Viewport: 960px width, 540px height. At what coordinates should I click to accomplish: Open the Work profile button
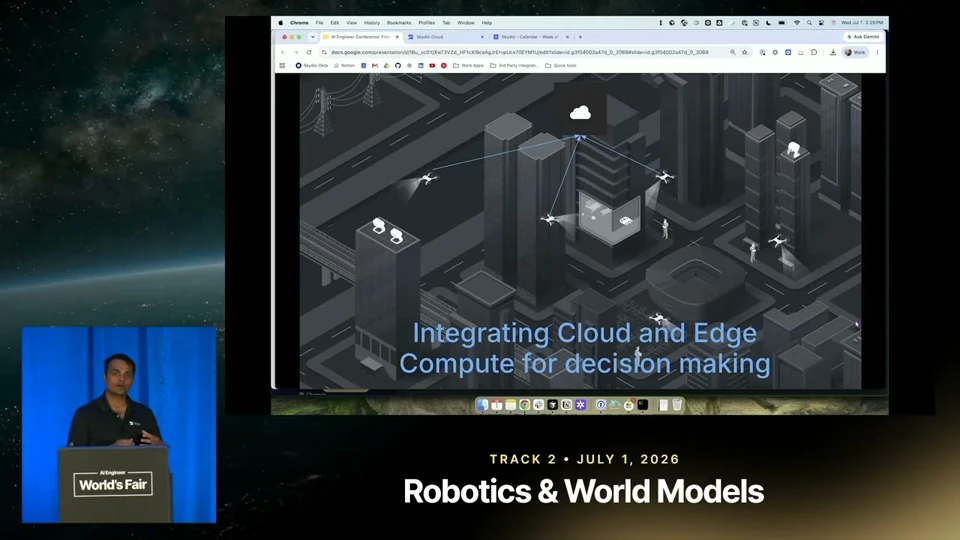[855, 52]
